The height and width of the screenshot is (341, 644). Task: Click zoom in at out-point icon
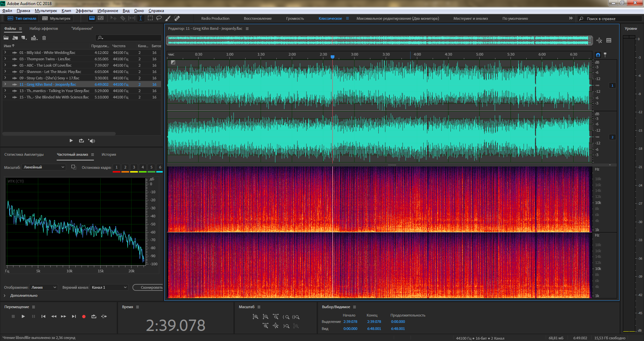point(286,326)
